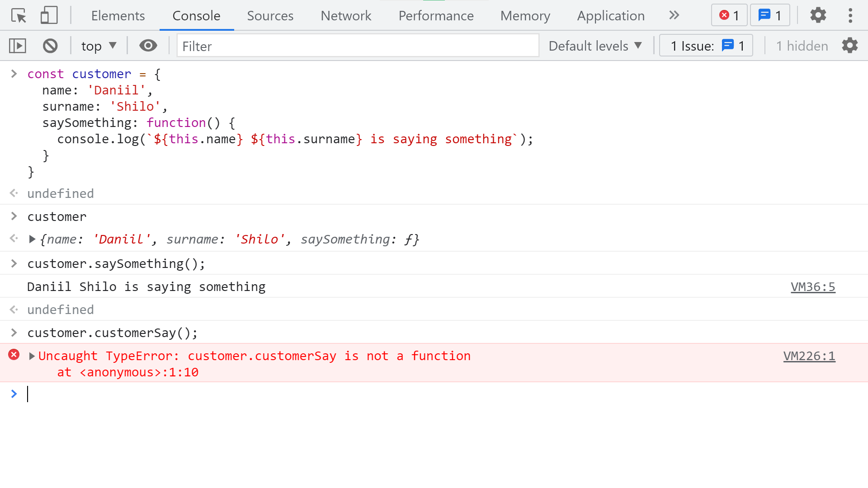Screen dimensions: 868x488
Task: Switch to the Network tab
Action: (x=345, y=16)
